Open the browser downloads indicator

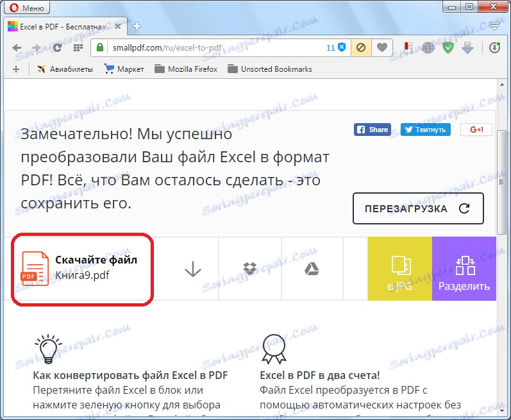click(x=494, y=48)
